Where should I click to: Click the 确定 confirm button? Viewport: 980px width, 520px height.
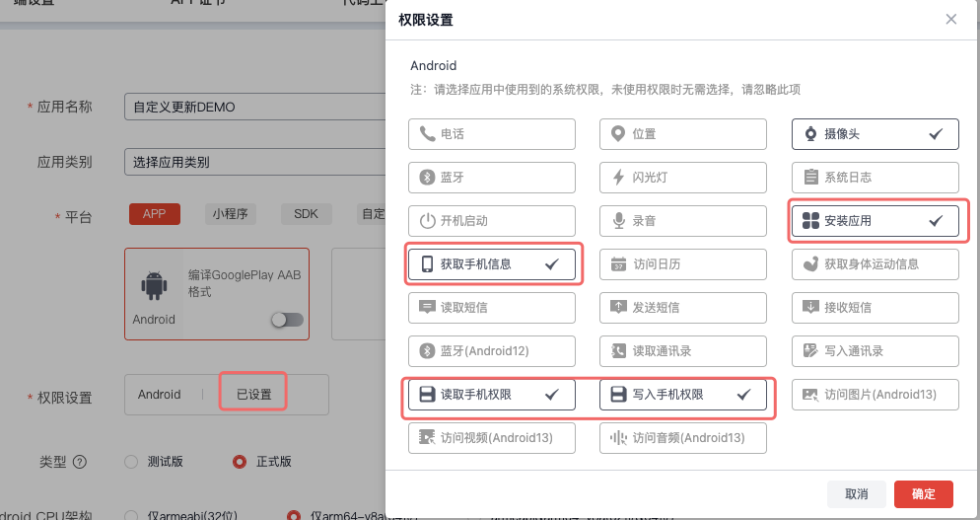924,494
